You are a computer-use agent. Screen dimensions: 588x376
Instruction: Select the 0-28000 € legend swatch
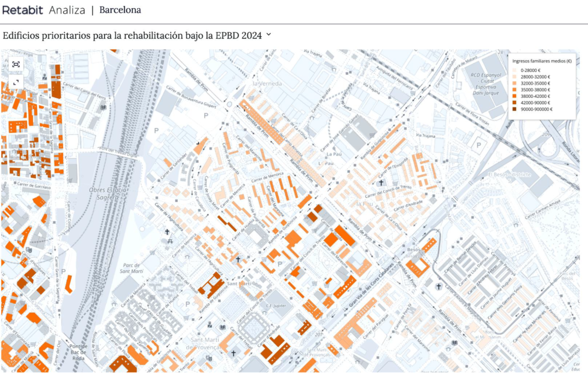point(514,70)
